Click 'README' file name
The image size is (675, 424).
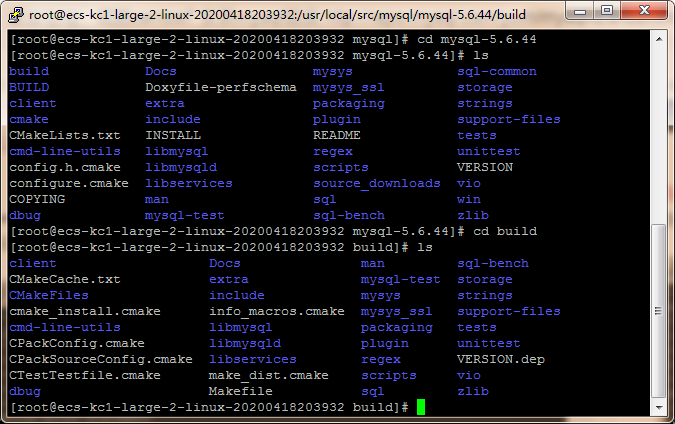click(x=336, y=135)
